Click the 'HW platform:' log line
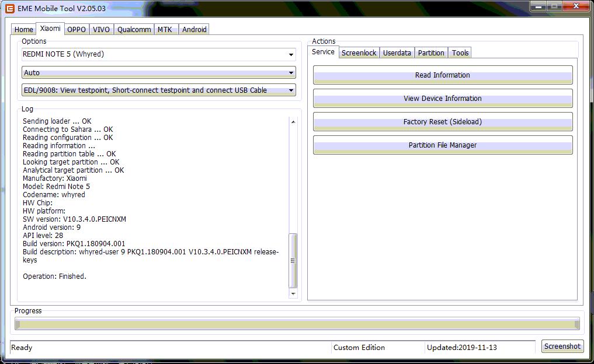 tap(44, 211)
